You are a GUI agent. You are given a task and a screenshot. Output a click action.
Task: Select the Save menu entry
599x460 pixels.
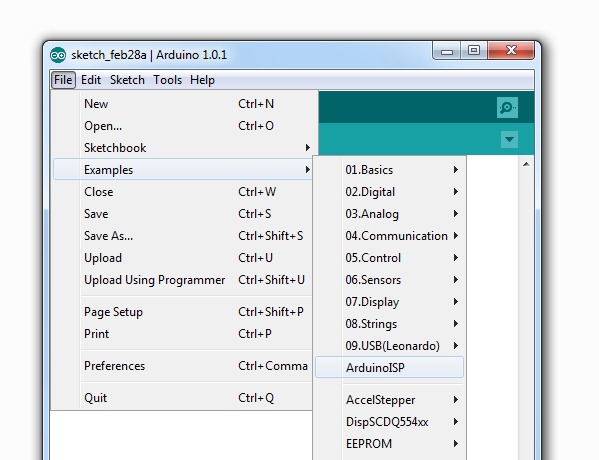tap(183, 214)
